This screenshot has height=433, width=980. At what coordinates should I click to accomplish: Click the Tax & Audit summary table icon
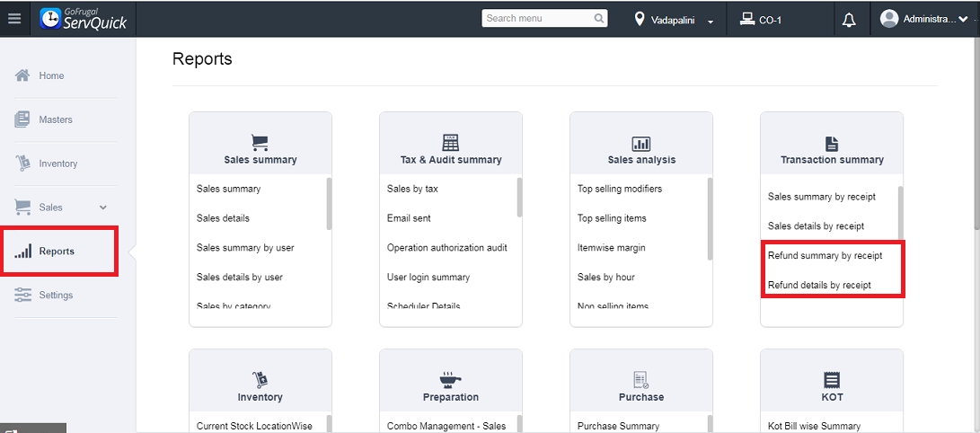click(451, 142)
